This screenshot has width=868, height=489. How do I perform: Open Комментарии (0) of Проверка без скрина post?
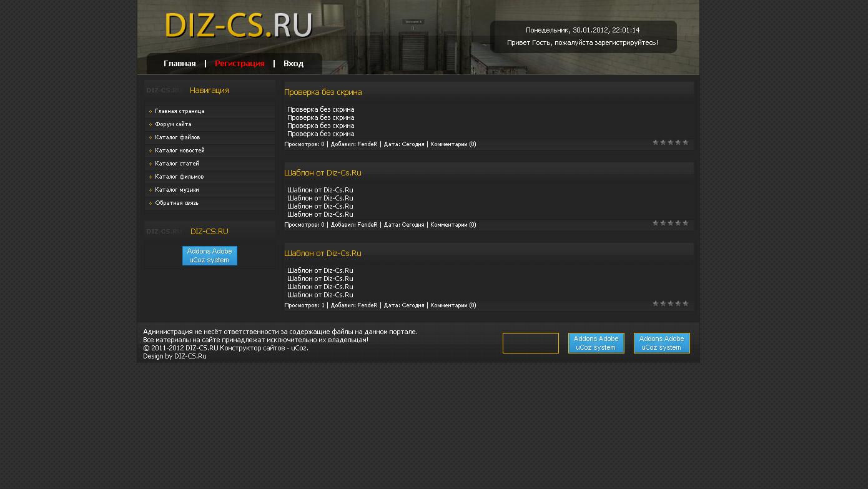point(453,144)
